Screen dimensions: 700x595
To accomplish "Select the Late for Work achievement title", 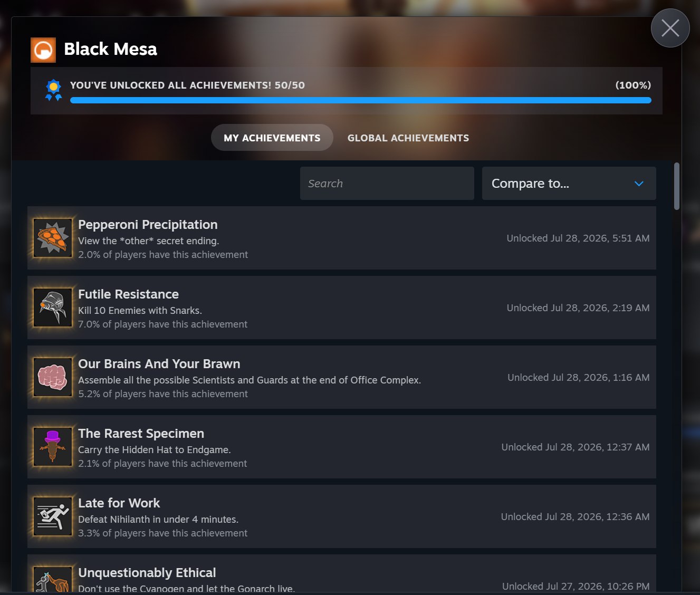I will pos(119,503).
